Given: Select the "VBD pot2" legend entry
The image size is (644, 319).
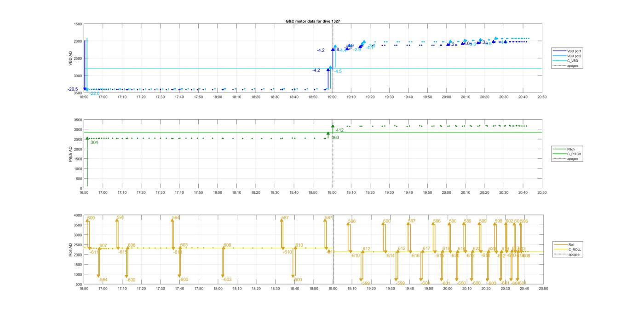Looking at the screenshot, I should (x=568, y=56).
